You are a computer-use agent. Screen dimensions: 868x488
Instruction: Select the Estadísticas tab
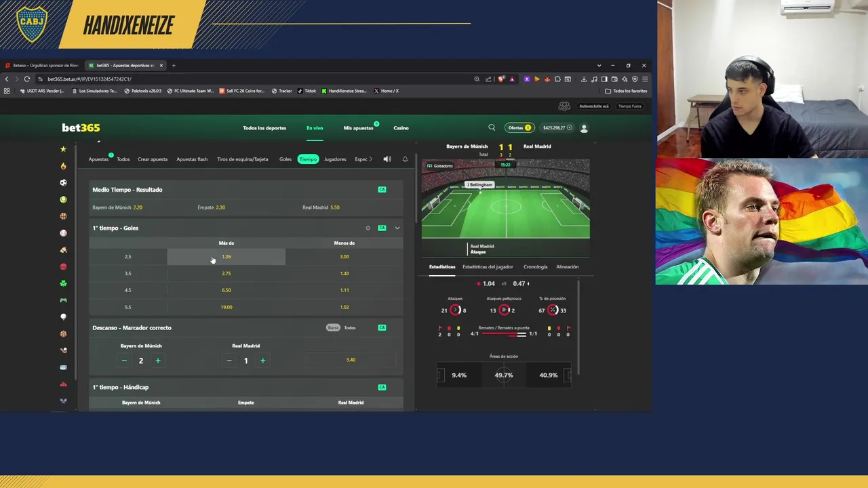(442, 267)
